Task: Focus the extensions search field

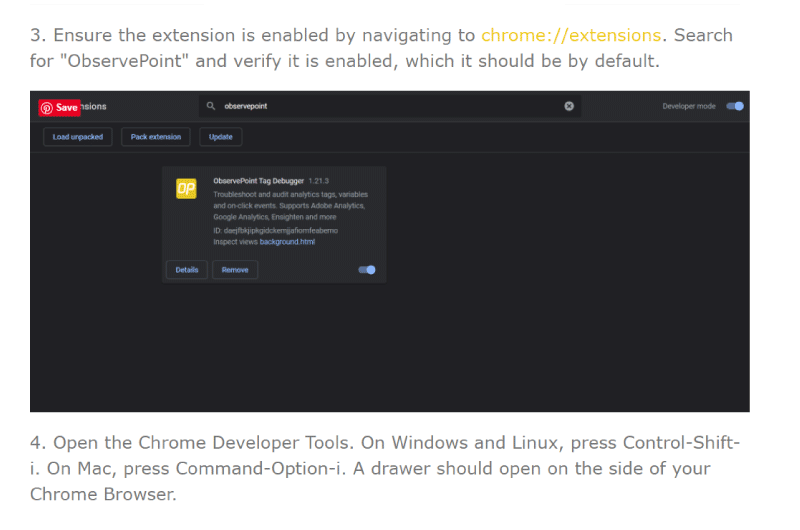Action: pos(390,106)
